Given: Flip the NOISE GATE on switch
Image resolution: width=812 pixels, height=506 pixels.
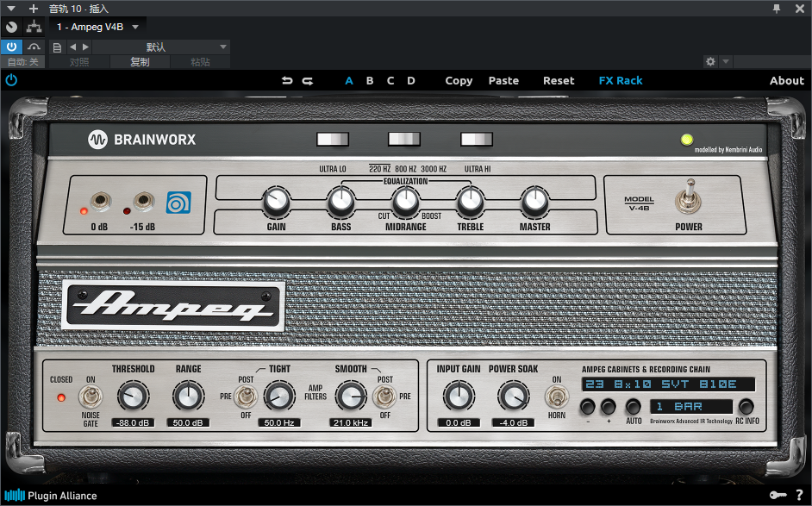Looking at the screenshot, I should [x=91, y=397].
